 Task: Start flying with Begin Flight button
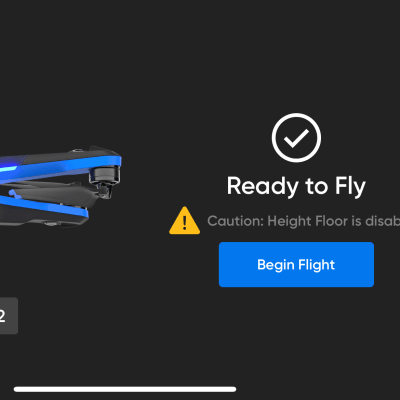point(296,264)
